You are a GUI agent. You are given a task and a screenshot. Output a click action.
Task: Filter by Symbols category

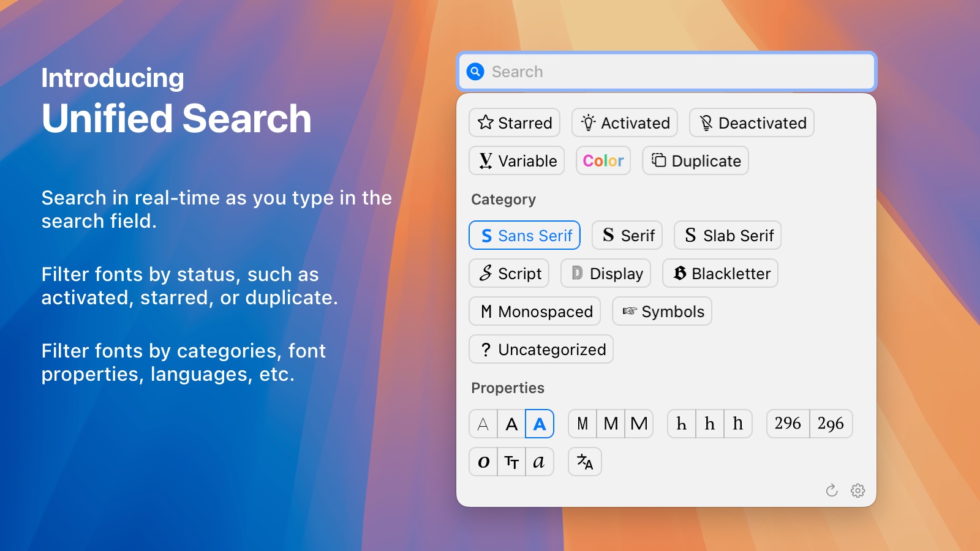662,312
